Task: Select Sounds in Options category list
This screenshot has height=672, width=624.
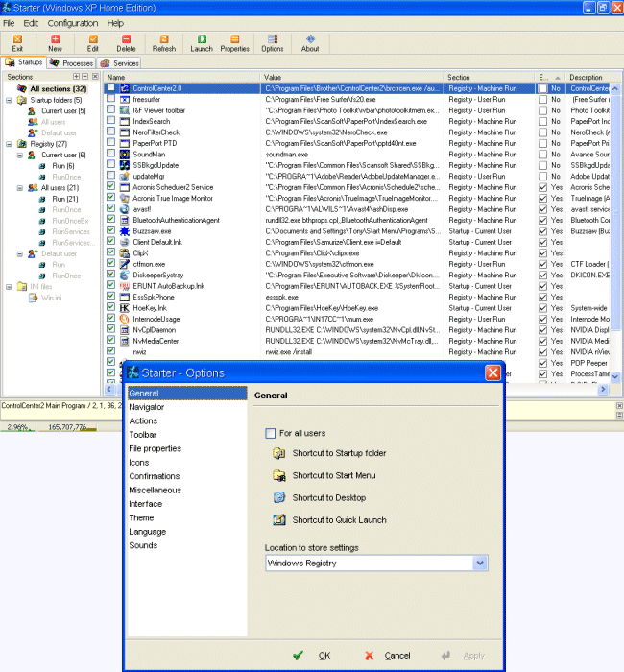Action: [143, 545]
